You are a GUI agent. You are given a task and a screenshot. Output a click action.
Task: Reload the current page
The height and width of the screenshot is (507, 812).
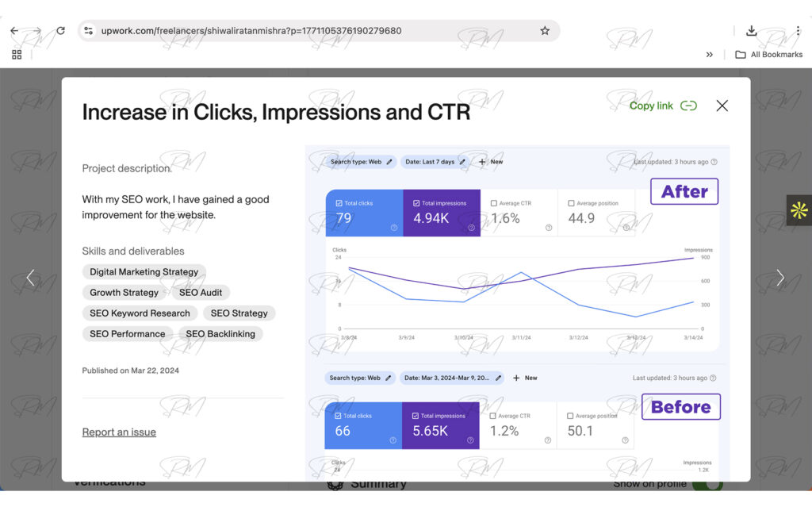[60, 31]
